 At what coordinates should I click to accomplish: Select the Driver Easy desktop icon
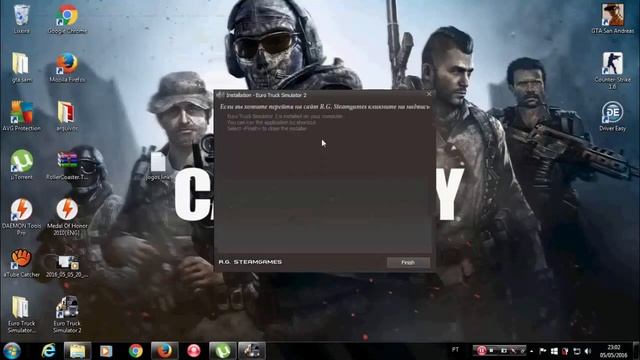coord(613,116)
